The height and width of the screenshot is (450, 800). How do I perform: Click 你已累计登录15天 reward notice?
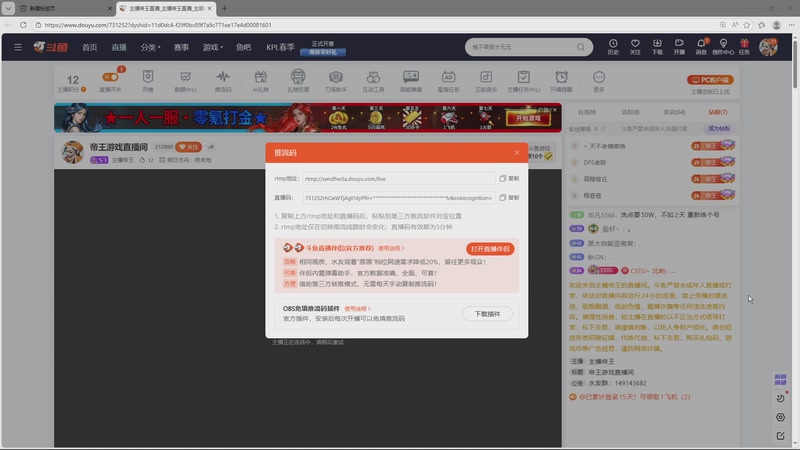pos(630,396)
